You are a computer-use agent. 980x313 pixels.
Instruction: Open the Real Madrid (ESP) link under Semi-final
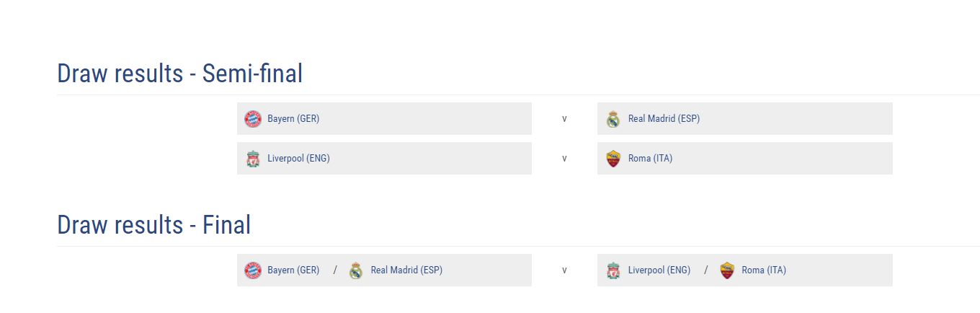coord(664,119)
